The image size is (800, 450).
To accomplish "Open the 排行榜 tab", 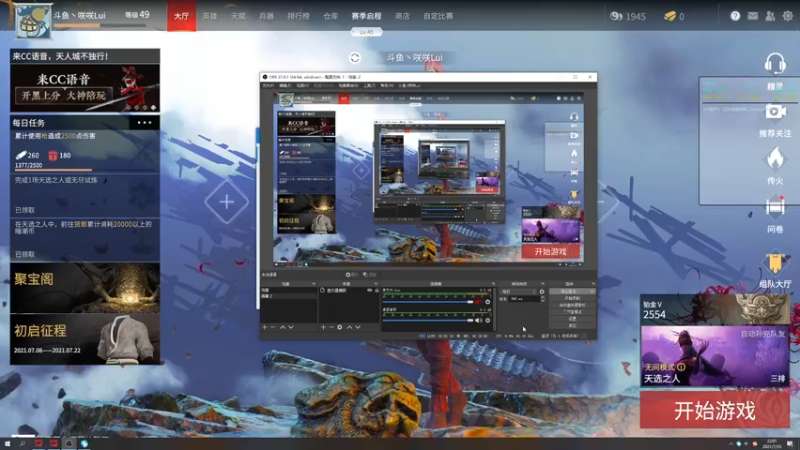I will coord(298,16).
